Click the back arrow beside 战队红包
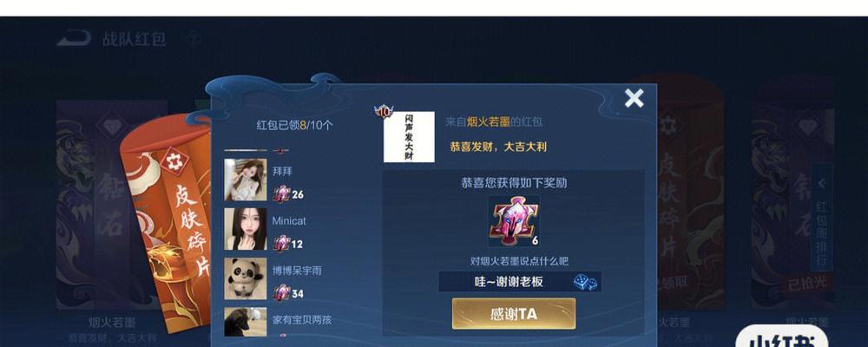 point(74,39)
